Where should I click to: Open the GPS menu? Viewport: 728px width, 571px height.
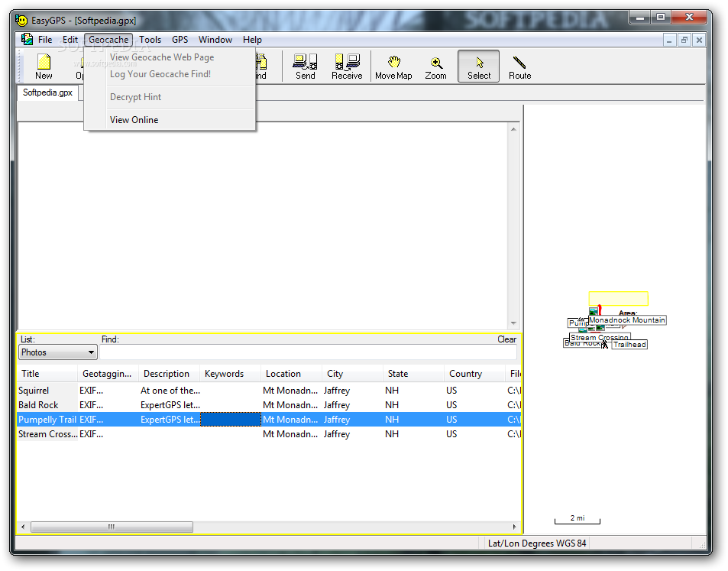click(x=180, y=40)
